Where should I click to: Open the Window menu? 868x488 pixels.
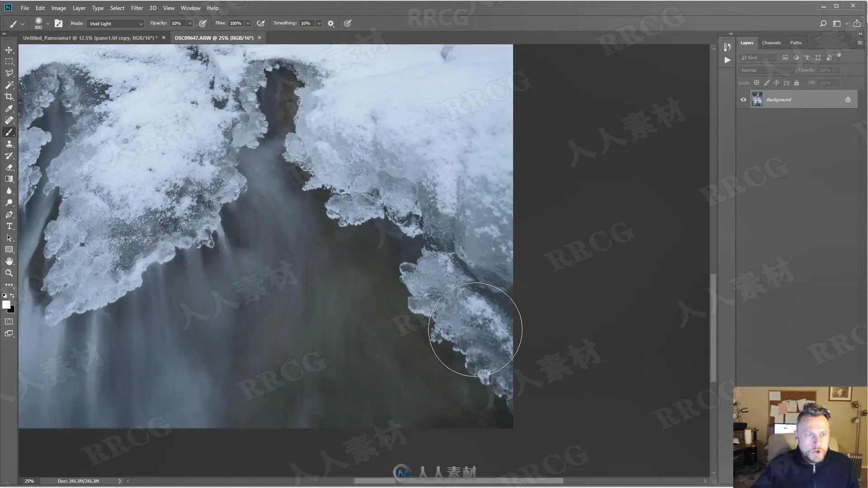[x=190, y=8]
